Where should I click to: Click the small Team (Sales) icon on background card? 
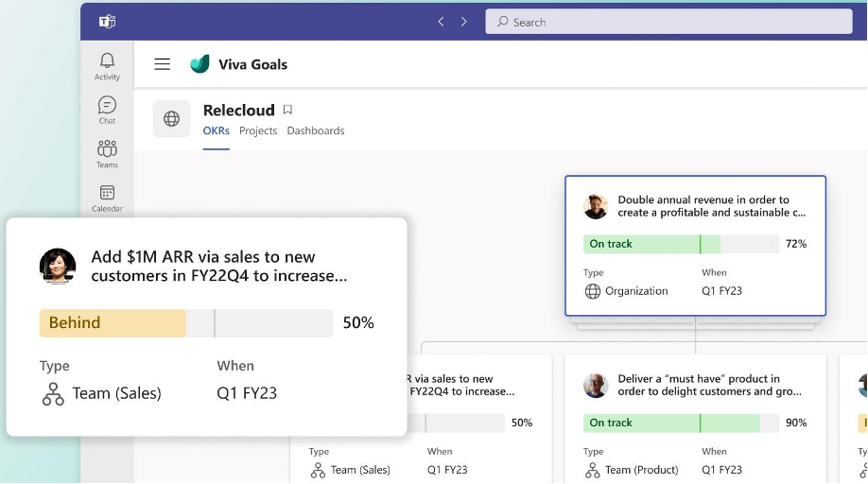pyautogui.click(x=318, y=470)
